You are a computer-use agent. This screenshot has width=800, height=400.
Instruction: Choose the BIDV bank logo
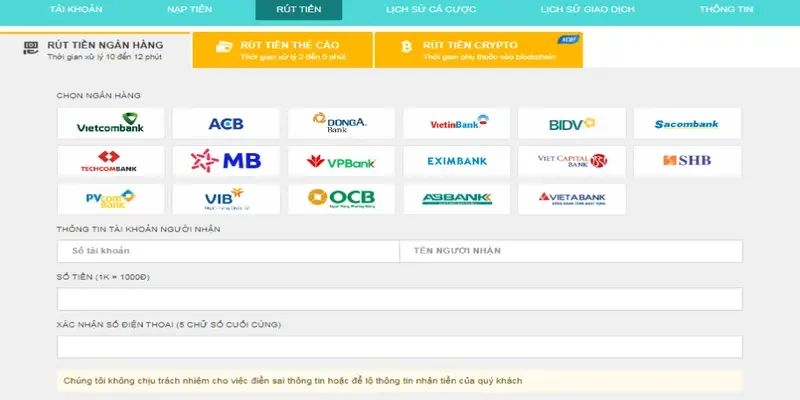click(572, 123)
